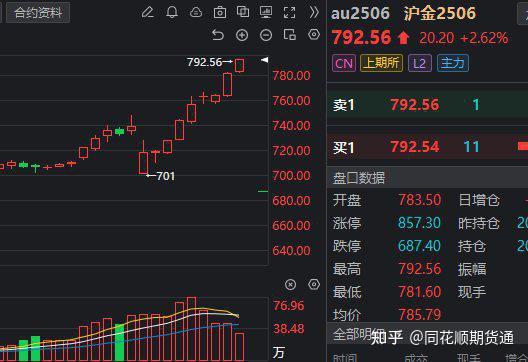The width and height of the screenshot is (528, 362).
Task: Zoom out on chart with minus icon
Action: 266,35
